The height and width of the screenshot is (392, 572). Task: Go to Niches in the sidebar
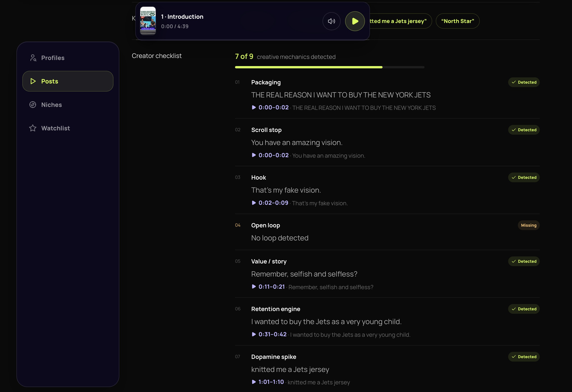pyautogui.click(x=68, y=105)
